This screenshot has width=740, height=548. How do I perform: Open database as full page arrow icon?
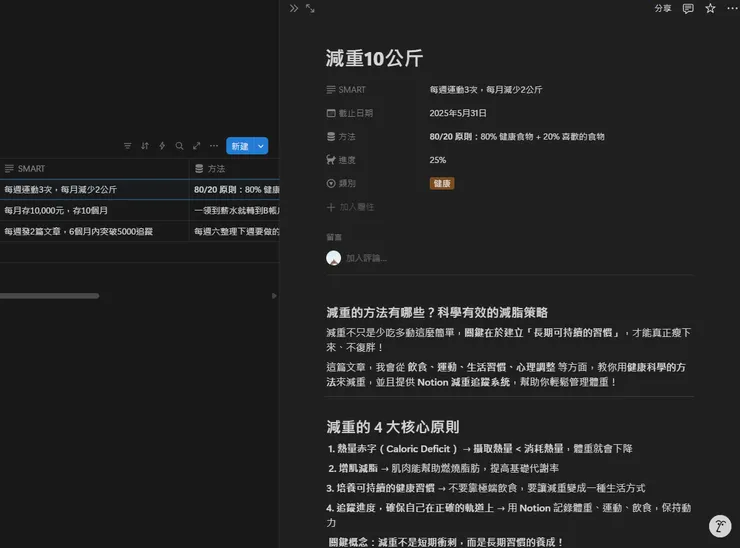(197, 146)
